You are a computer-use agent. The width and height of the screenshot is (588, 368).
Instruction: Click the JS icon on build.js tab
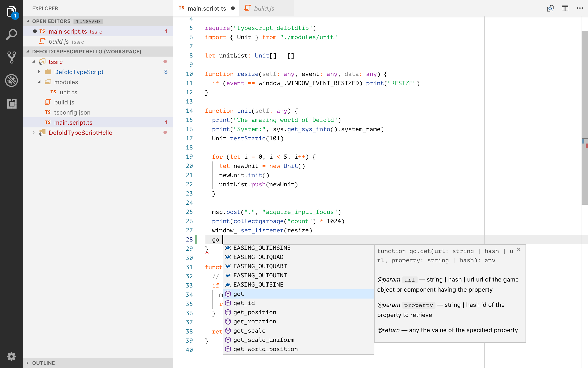click(x=247, y=8)
